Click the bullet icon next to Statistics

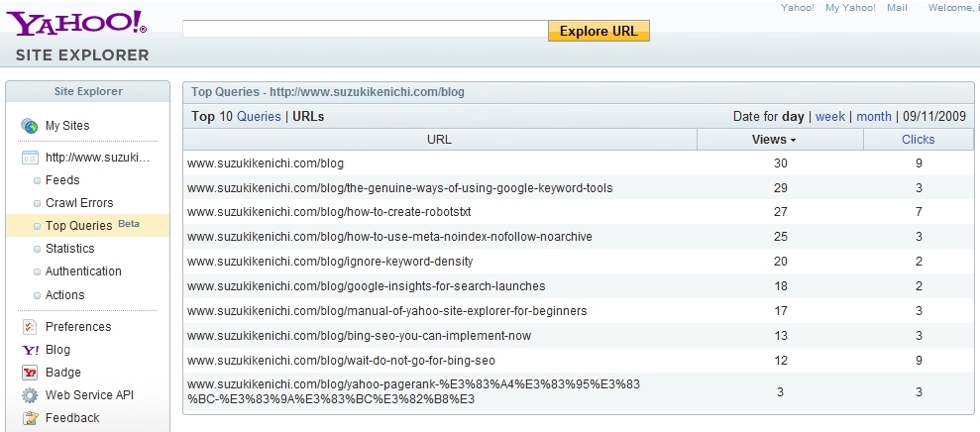tap(38, 249)
